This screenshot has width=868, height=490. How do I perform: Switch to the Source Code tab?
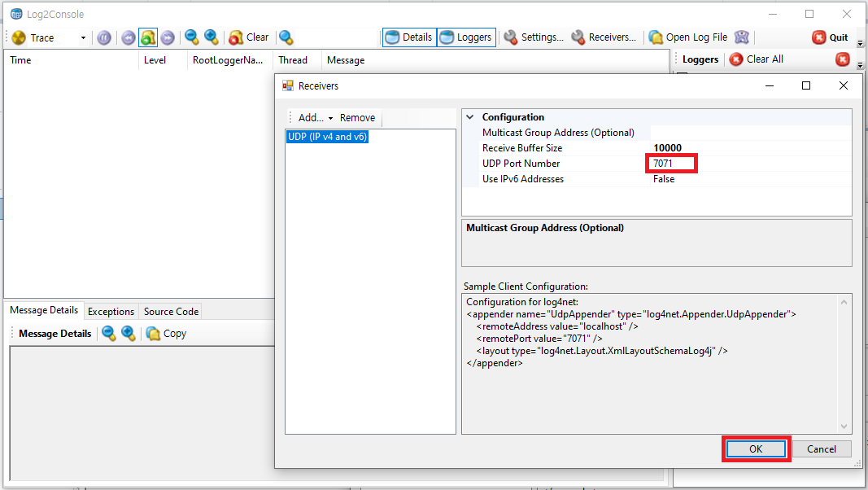point(171,311)
